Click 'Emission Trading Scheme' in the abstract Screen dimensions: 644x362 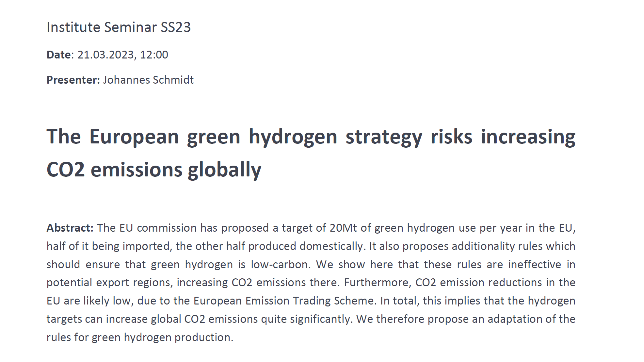[x=310, y=301]
